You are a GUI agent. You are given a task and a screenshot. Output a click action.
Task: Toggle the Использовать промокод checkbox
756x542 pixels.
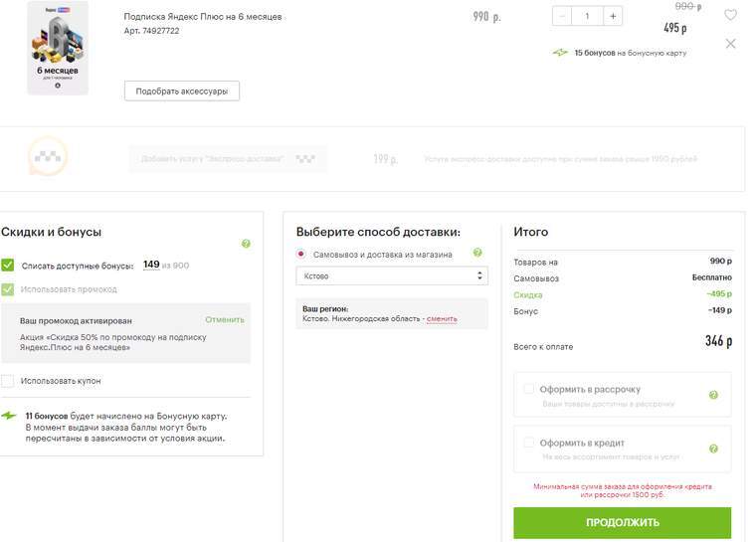tap(8, 289)
